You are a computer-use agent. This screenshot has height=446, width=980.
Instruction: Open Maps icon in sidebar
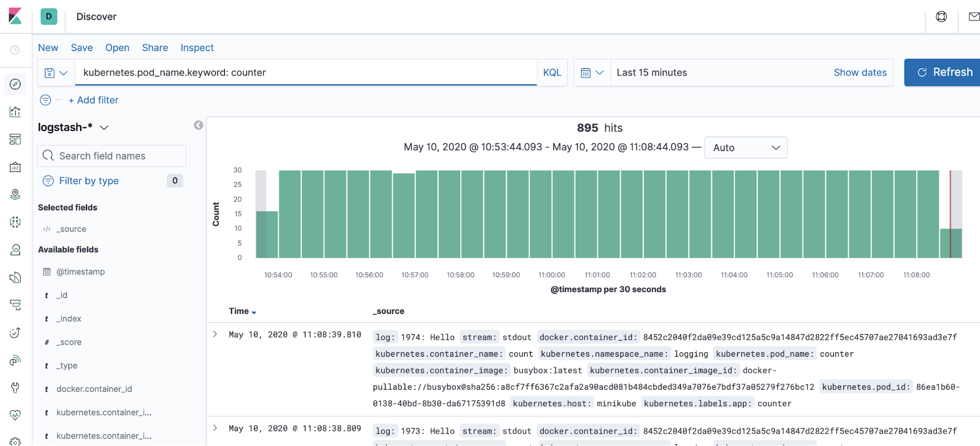tap(15, 195)
